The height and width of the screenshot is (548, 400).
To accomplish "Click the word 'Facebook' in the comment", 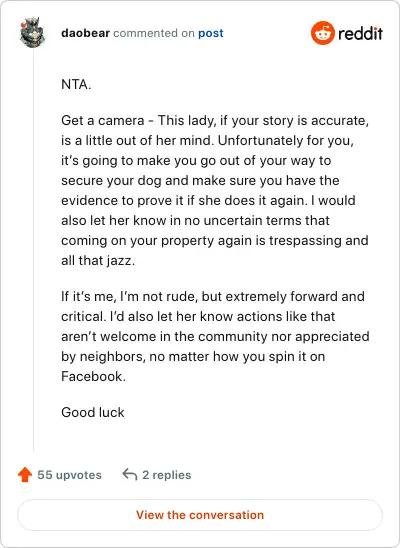I will (92, 376).
